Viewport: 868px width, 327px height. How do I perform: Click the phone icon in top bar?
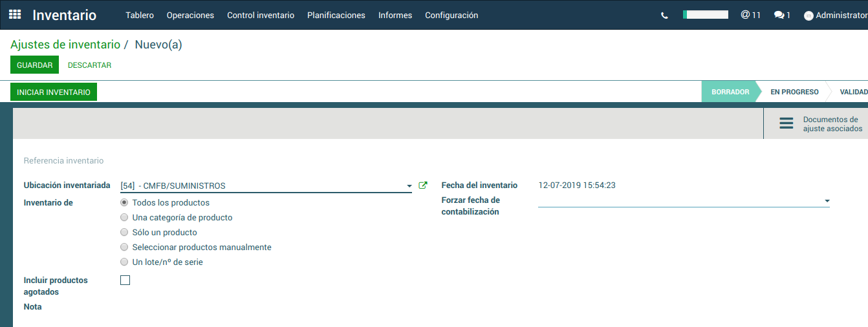point(664,16)
